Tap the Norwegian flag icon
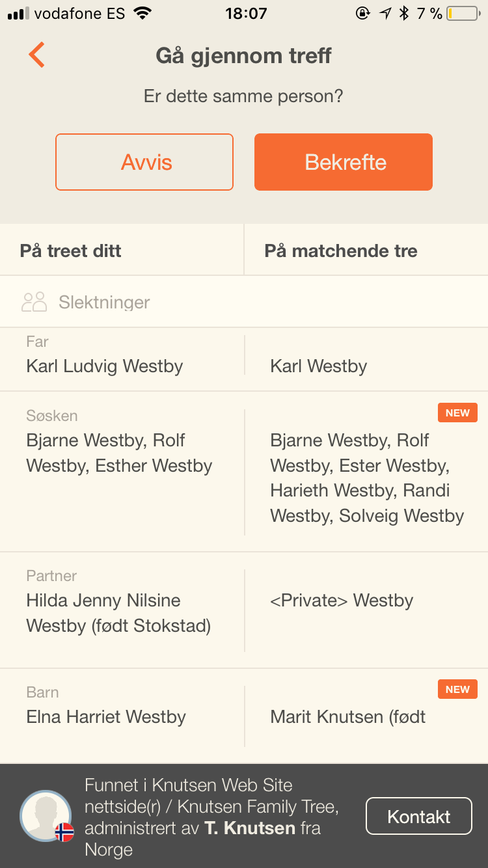488x868 pixels. [x=64, y=832]
